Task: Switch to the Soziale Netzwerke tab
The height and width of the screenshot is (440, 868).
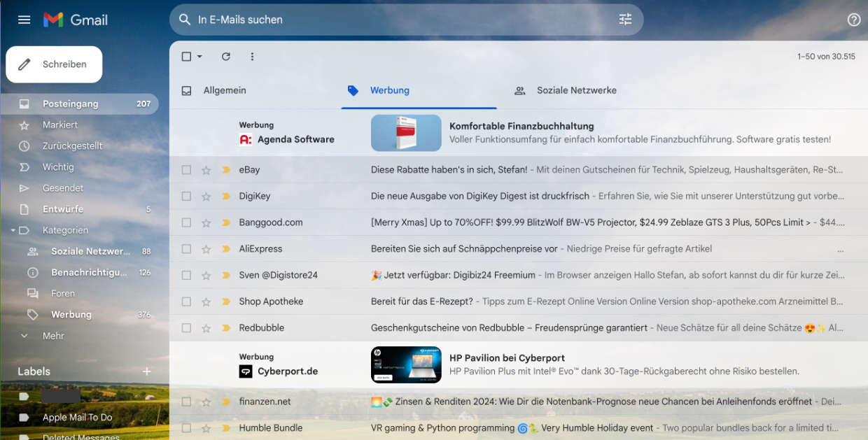Action: pos(577,90)
